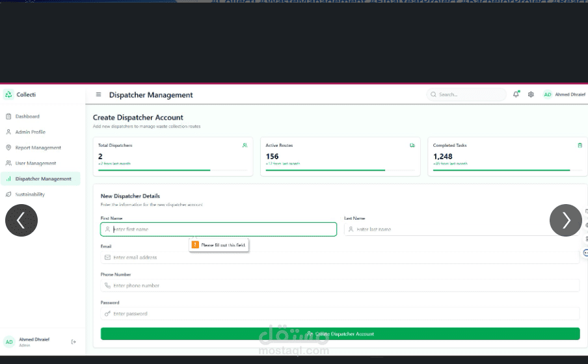Image resolution: width=588 pixels, height=364 pixels.
Task: Click the Active Routes value 156
Action: (x=273, y=156)
